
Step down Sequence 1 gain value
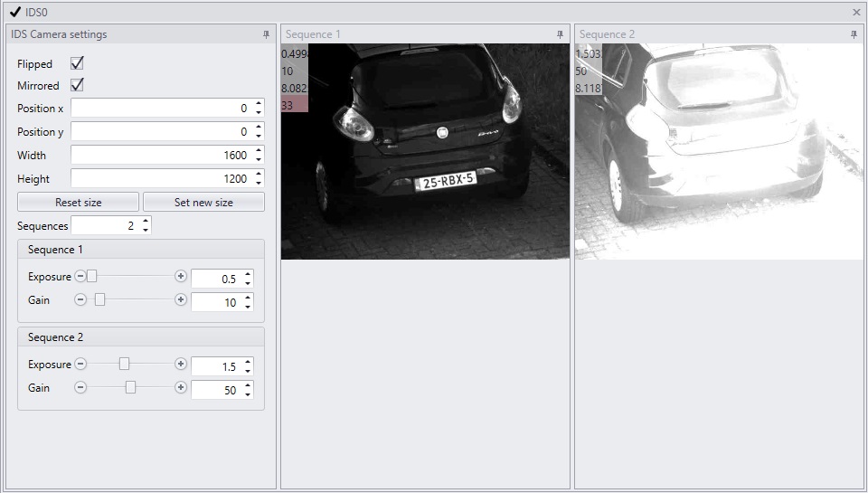click(248, 307)
